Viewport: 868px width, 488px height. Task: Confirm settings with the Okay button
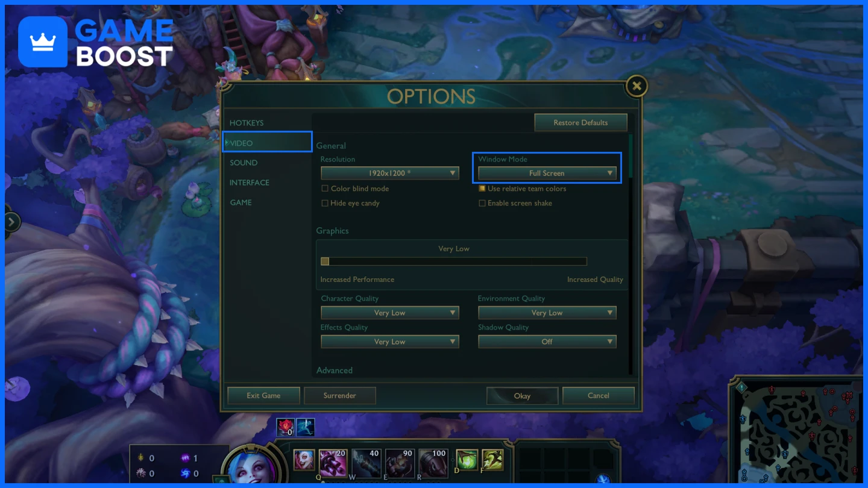pos(523,396)
